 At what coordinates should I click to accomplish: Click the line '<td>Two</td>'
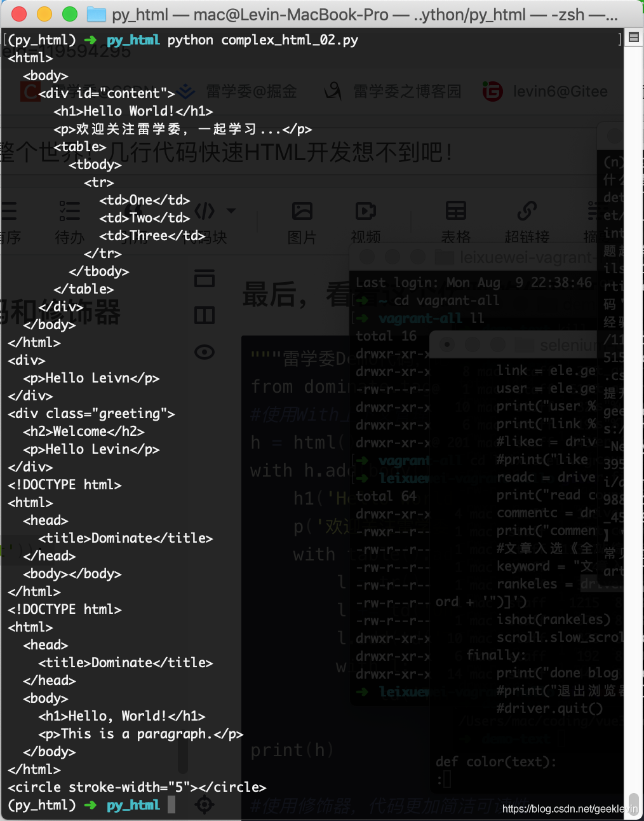[x=145, y=218]
